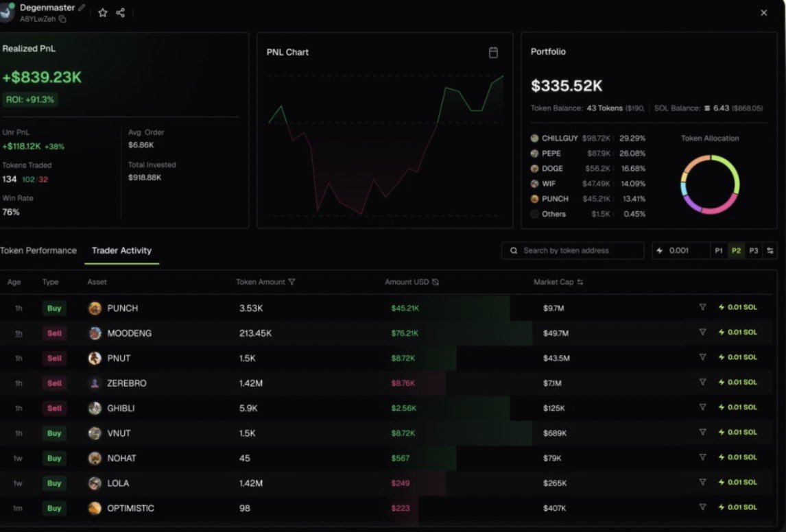Toggle the Amount USD currency switch
The width and height of the screenshot is (786, 532).
435,282
